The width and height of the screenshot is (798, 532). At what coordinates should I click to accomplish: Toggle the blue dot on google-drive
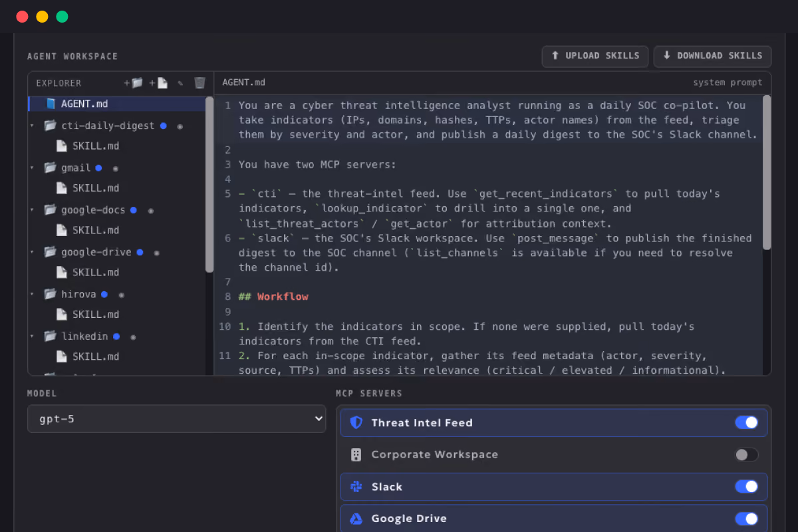coord(140,252)
